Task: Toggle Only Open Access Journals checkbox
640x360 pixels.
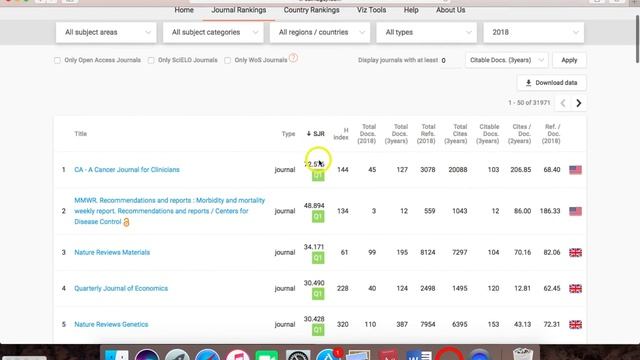Action: coord(57,60)
